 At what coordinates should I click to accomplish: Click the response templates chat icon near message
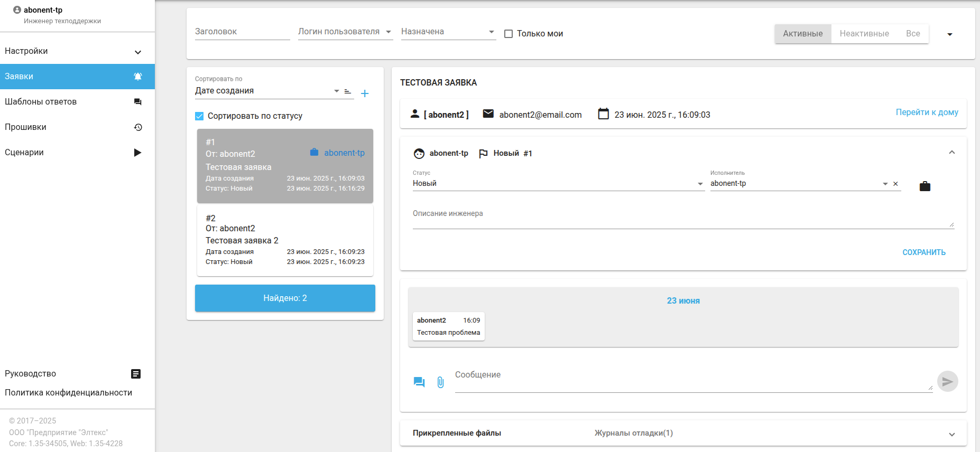pyautogui.click(x=419, y=382)
